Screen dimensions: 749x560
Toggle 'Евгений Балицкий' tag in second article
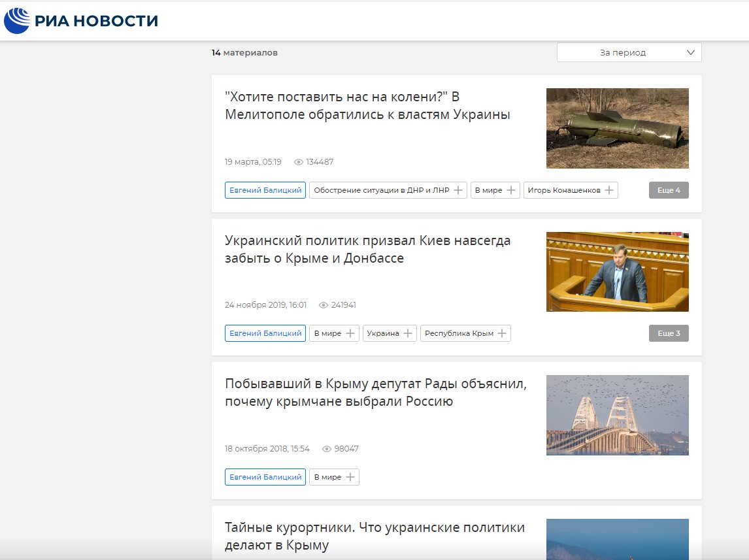(265, 333)
